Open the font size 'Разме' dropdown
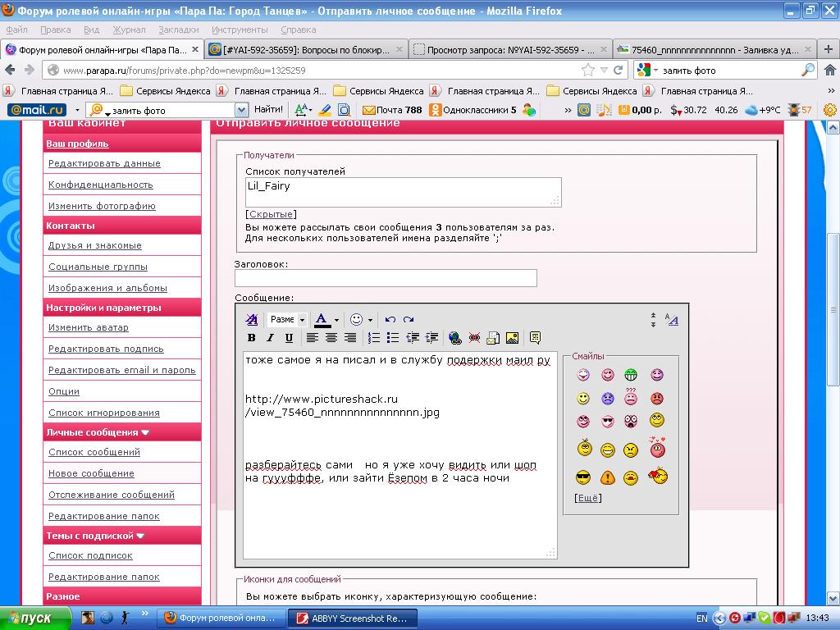The height and width of the screenshot is (630, 840). [286, 320]
